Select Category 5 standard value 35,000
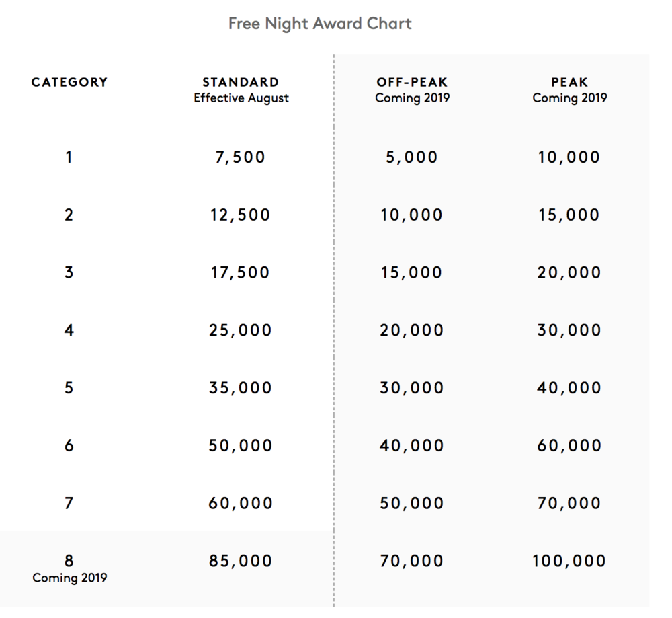 click(241, 389)
